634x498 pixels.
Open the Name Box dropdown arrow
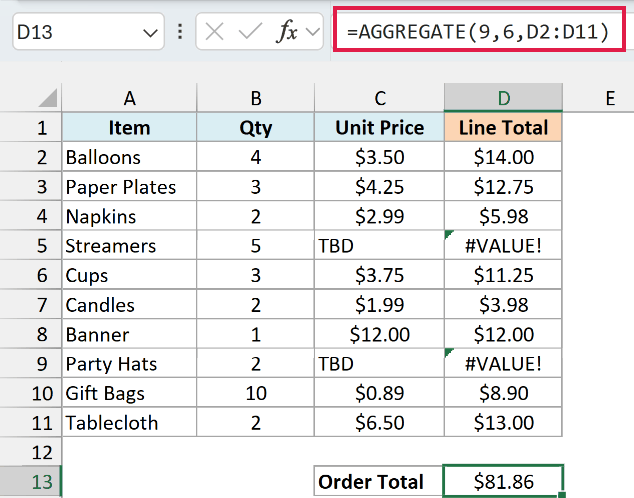point(150,32)
